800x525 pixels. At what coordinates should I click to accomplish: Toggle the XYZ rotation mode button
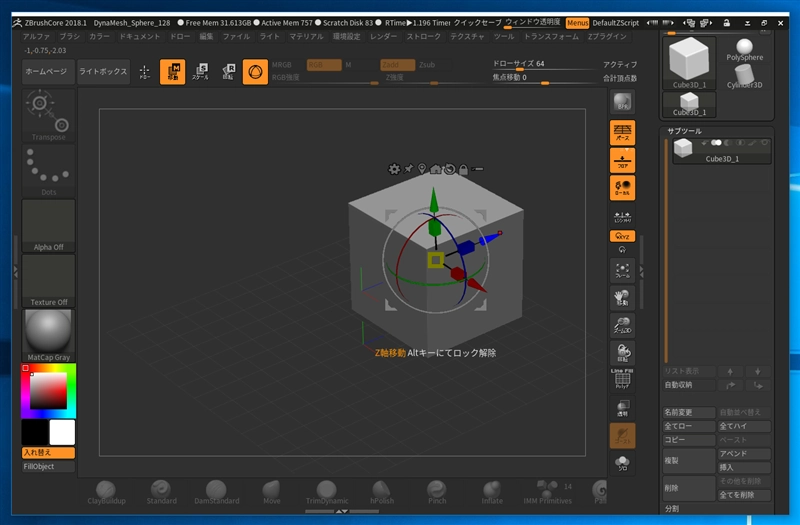pyautogui.click(x=622, y=236)
